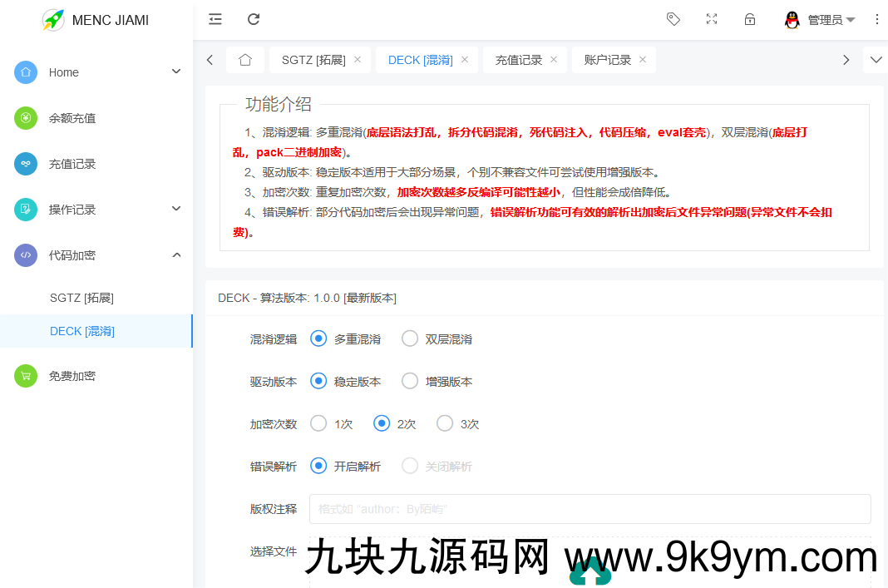888x588 pixels.
Task: Collapse the sidebar menu icon
Action: click(x=215, y=19)
